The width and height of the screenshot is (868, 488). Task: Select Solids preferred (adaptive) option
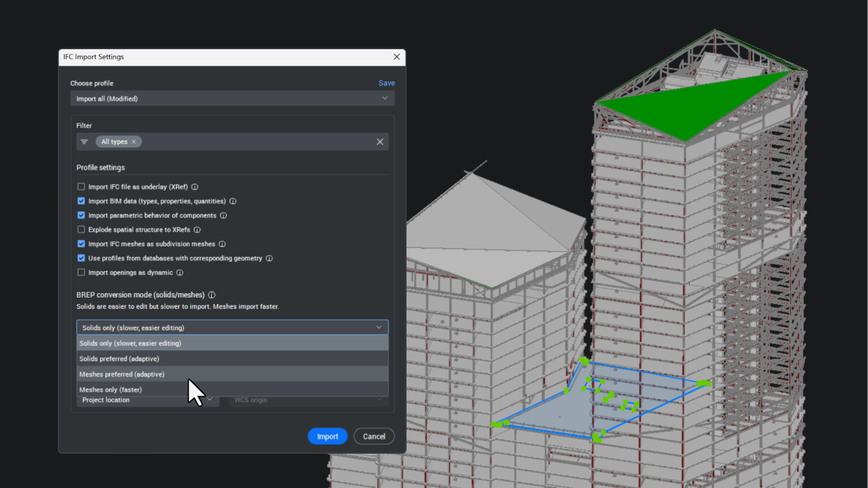pos(233,359)
